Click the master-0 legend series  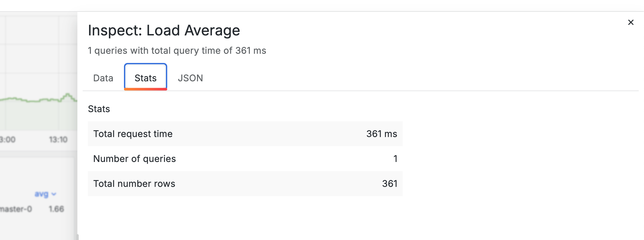pyautogui.click(x=16, y=209)
